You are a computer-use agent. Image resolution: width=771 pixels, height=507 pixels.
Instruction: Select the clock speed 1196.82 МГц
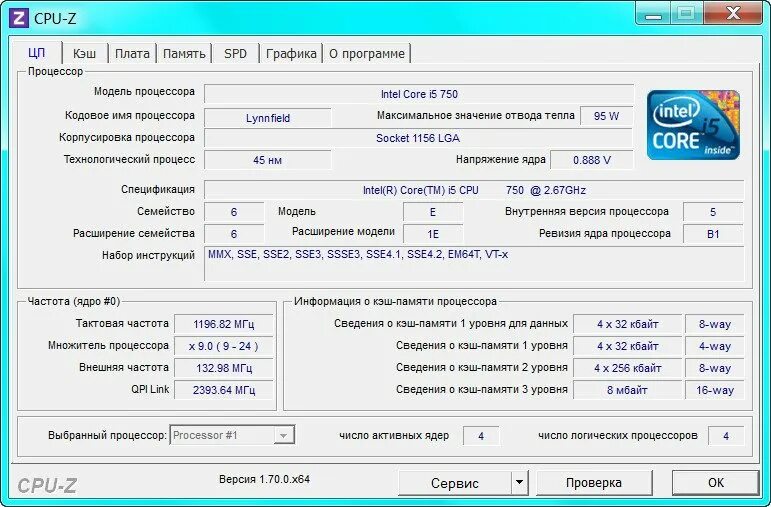click(x=224, y=324)
